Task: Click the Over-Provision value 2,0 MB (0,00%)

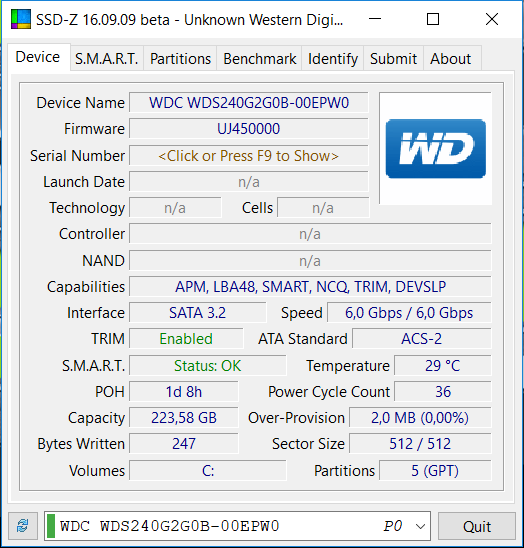Action: [420, 418]
